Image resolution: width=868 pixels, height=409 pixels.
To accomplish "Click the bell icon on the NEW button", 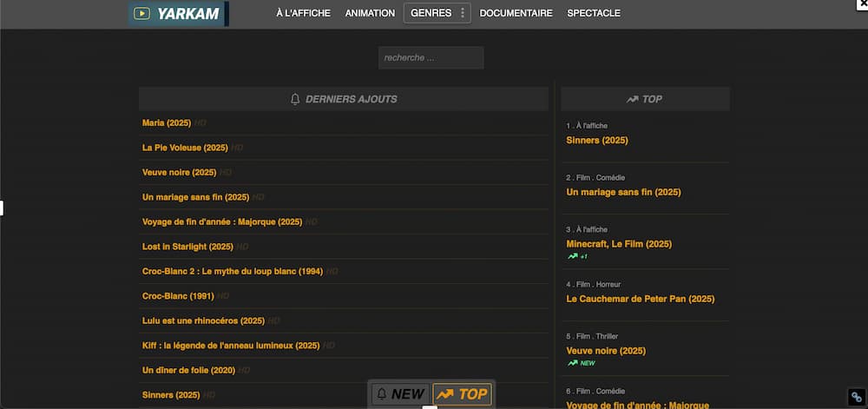I will coord(382,394).
